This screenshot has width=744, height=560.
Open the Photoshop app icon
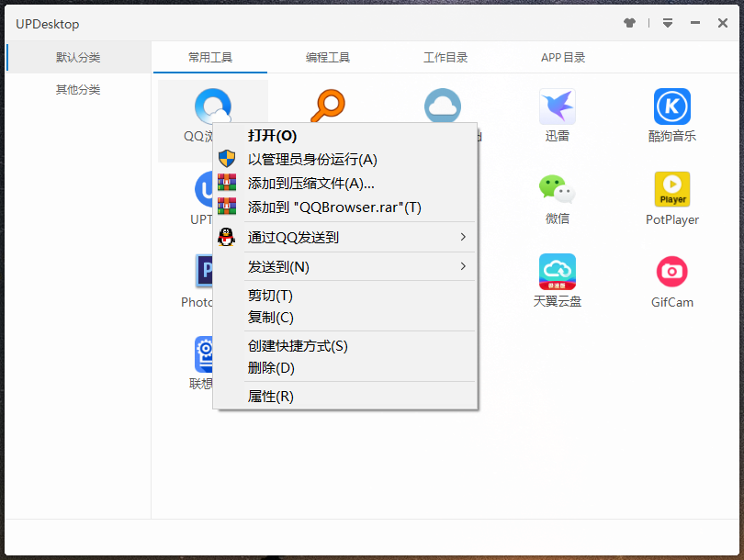pyautogui.click(x=204, y=271)
